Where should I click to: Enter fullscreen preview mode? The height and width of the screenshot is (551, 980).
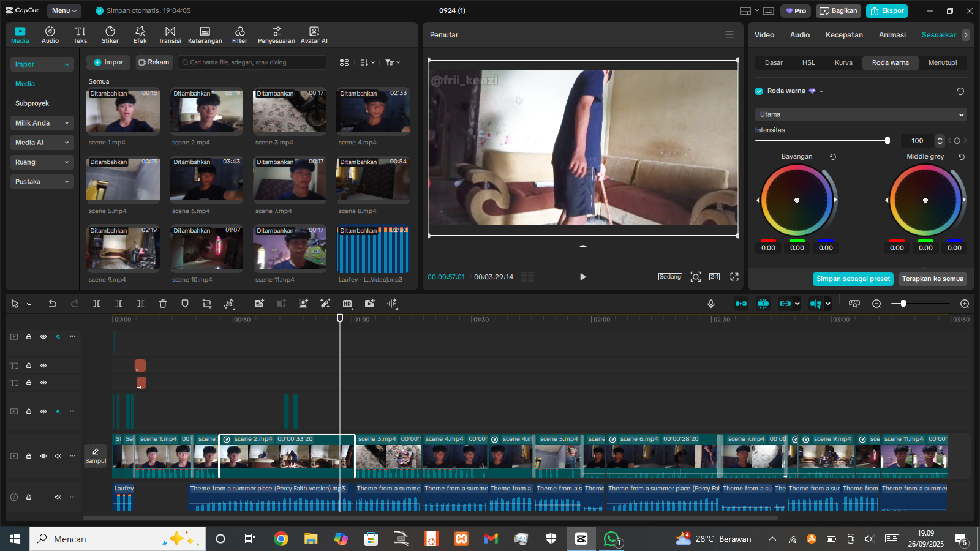[734, 277]
